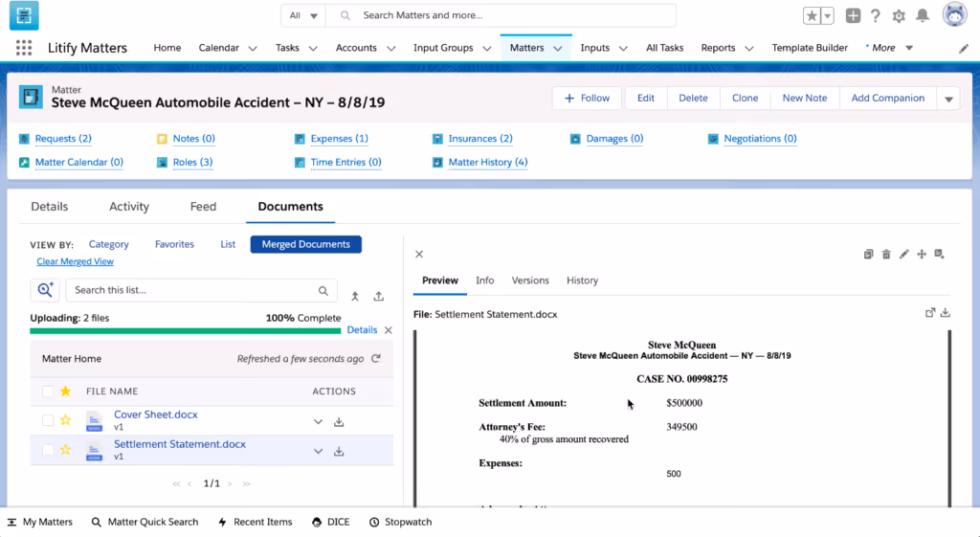Viewport: 980px width, 537px height.
Task: Expand the All search scope dropdown
Action: pyautogui.click(x=303, y=15)
